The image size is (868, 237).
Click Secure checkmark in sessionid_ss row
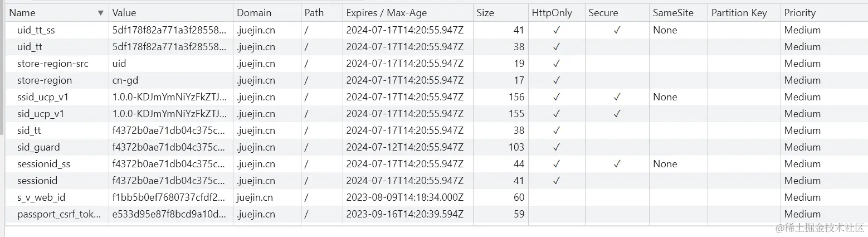617,164
